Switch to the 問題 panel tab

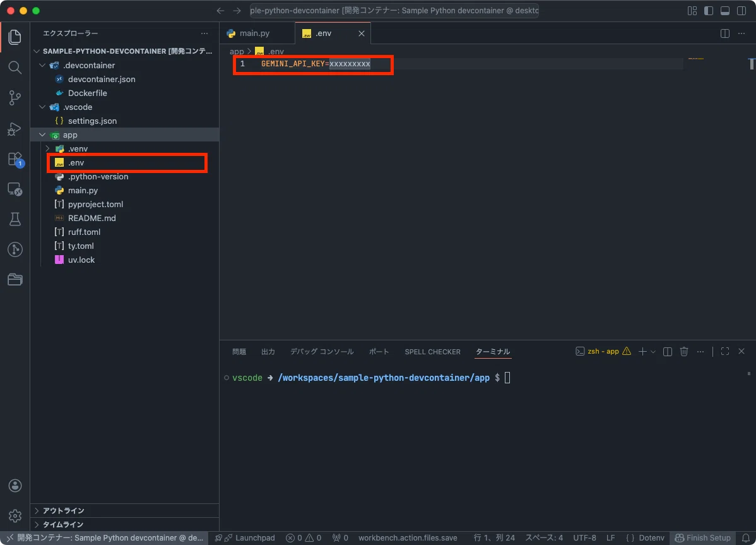click(239, 352)
